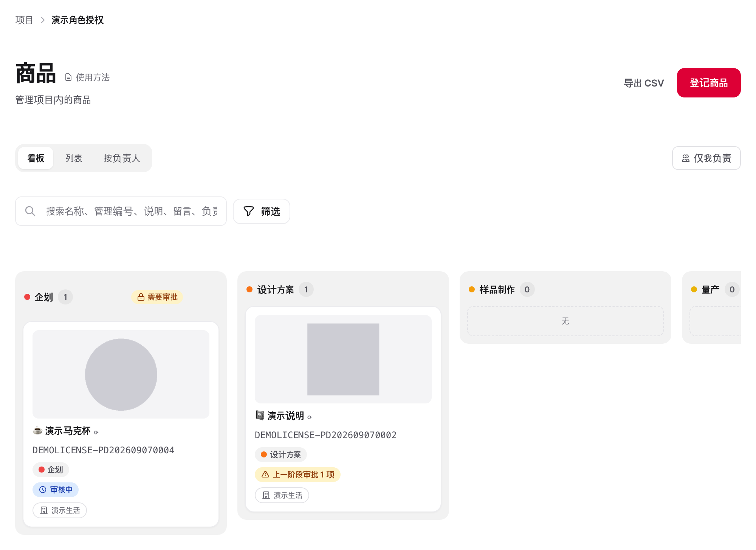The image size is (756, 550).
Task: Click code DEMOLICENSE-PD202609070002
Action: [x=326, y=435]
